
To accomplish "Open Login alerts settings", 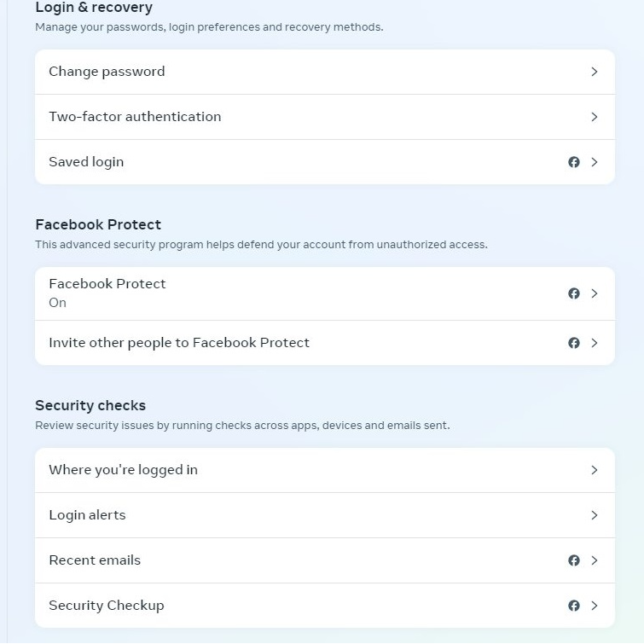I will click(x=325, y=515).
